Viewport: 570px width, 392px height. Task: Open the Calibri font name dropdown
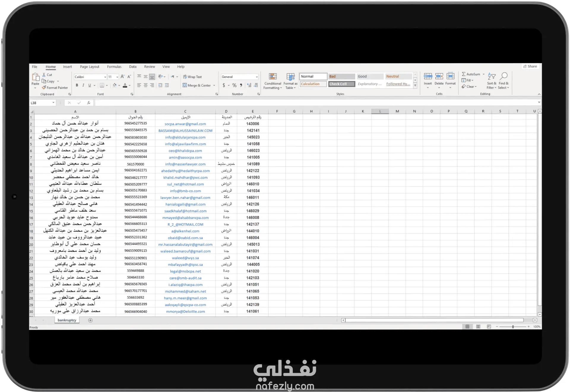pos(105,77)
